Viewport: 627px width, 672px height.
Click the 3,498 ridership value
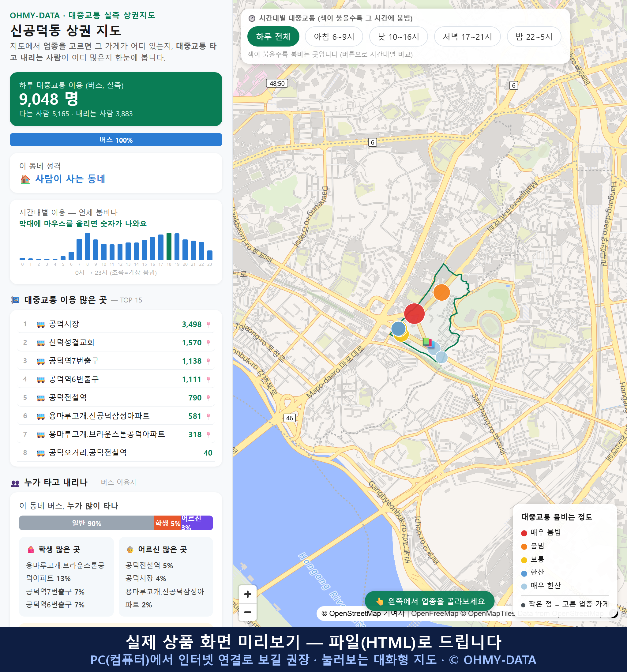pos(192,325)
